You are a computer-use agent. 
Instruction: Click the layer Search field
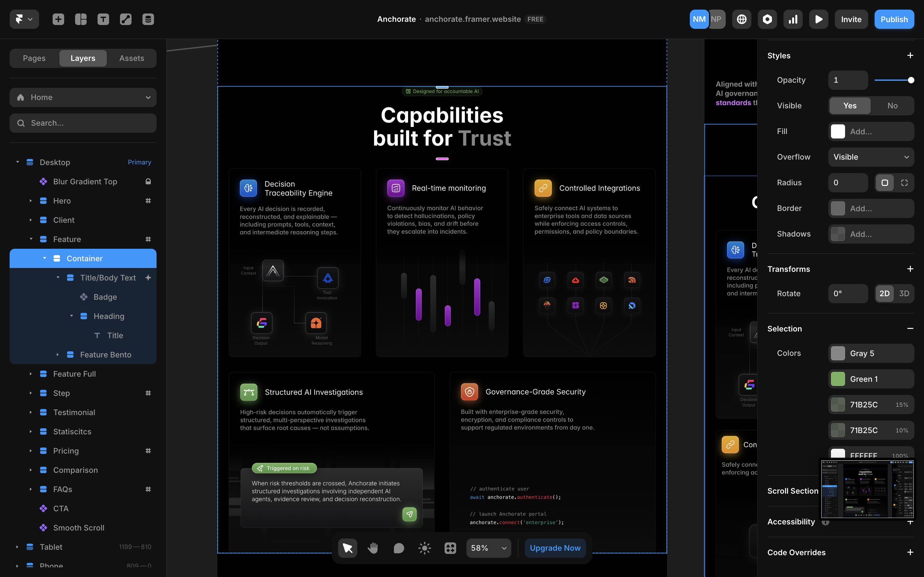(x=83, y=123)
